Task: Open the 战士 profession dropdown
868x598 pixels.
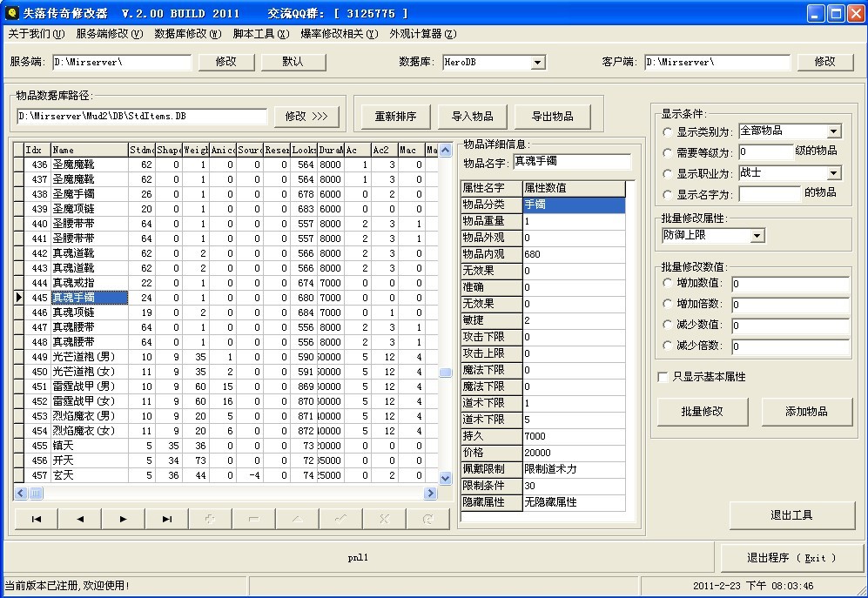Action: 834,173
